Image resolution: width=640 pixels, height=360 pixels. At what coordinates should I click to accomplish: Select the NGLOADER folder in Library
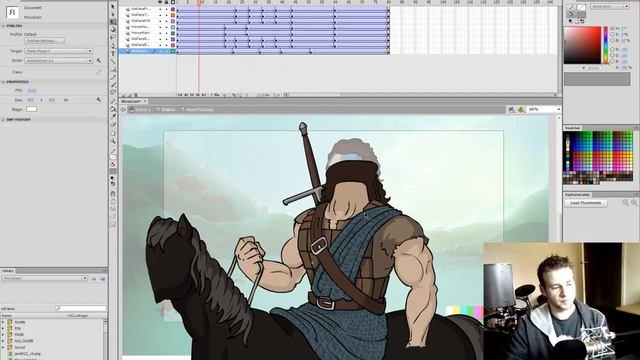point(24,341)
